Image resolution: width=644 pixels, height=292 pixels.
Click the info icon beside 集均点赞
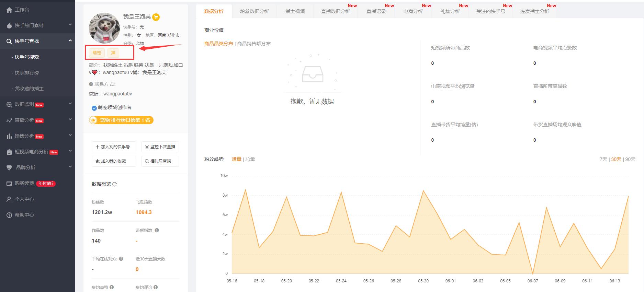(x=112, y=287)
